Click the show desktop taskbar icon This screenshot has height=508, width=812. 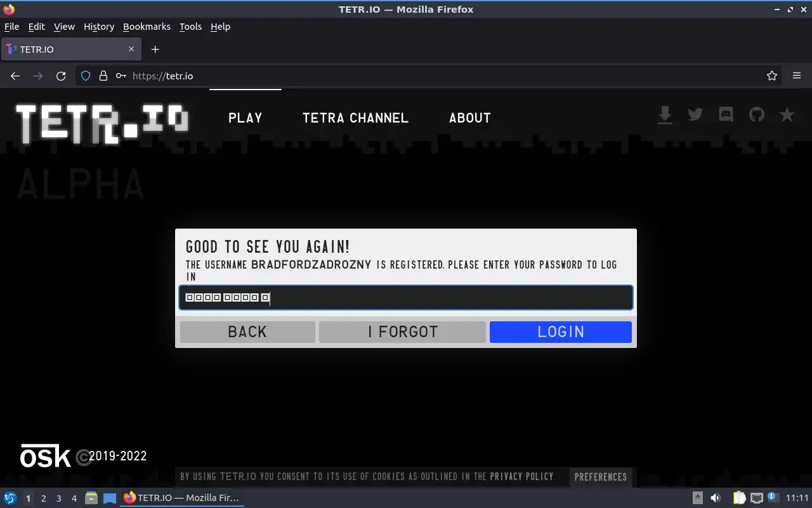(109, 498)
